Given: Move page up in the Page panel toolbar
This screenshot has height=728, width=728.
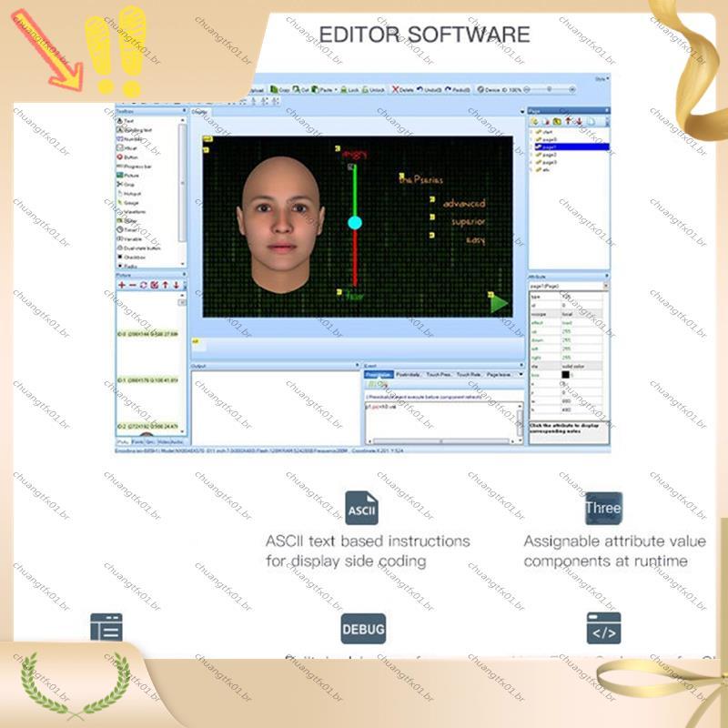Looking at the screenshot, I should click(x=568, y=121).
